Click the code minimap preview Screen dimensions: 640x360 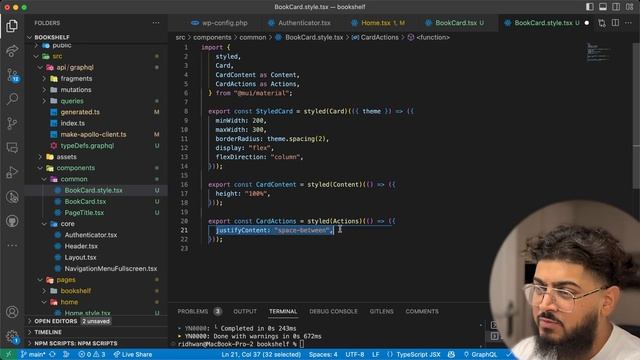(598, 52)
